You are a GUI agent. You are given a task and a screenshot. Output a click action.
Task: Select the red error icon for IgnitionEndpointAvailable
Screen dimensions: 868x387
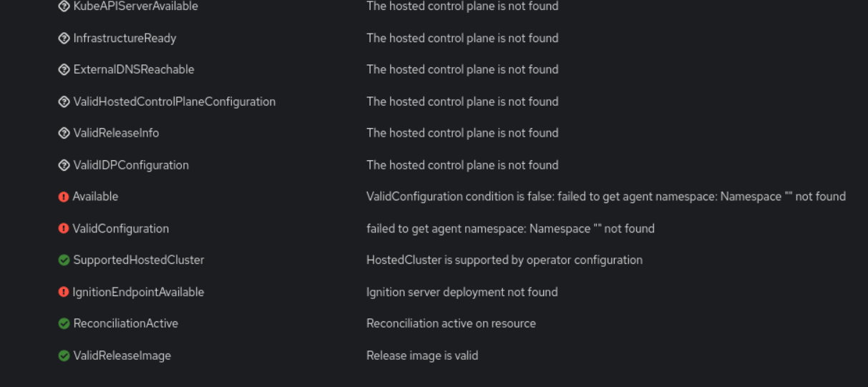[64, 292]
